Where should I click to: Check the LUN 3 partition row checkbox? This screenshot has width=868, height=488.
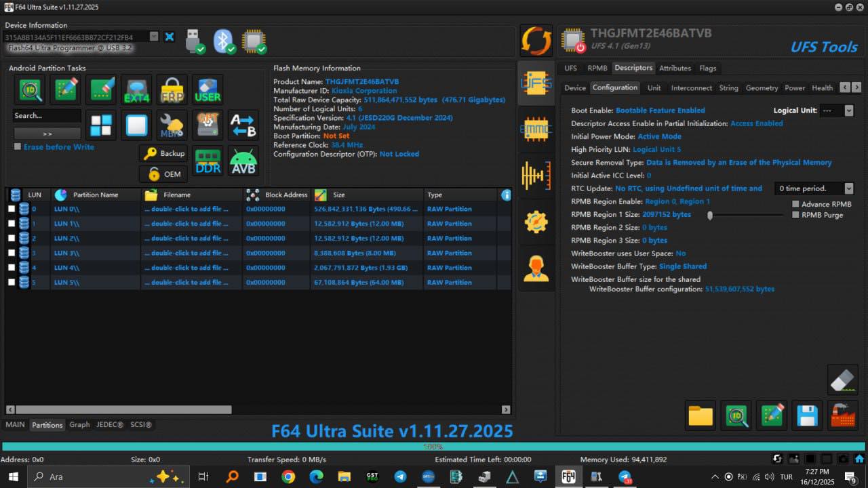[12, 253]
